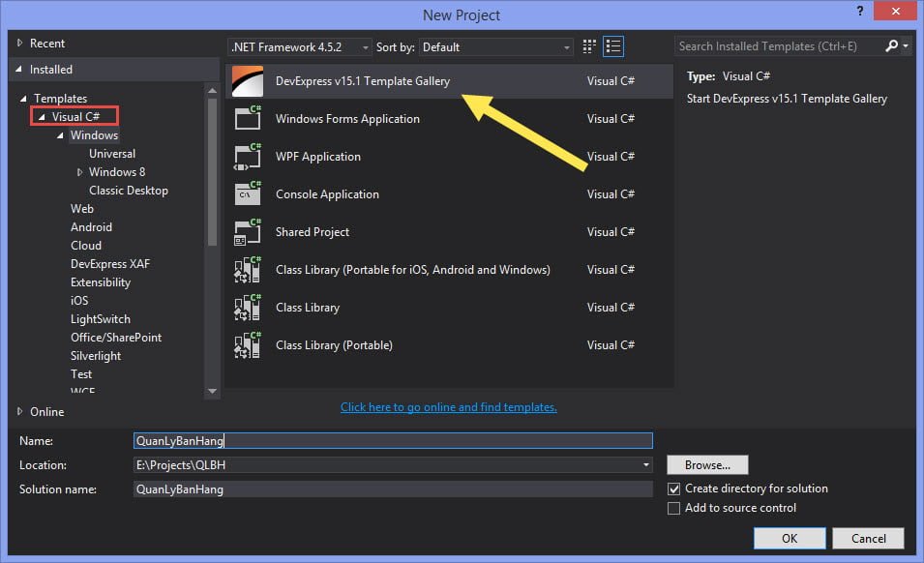
Task: Switch to medium icons list view
Action: tap(613, 46)
